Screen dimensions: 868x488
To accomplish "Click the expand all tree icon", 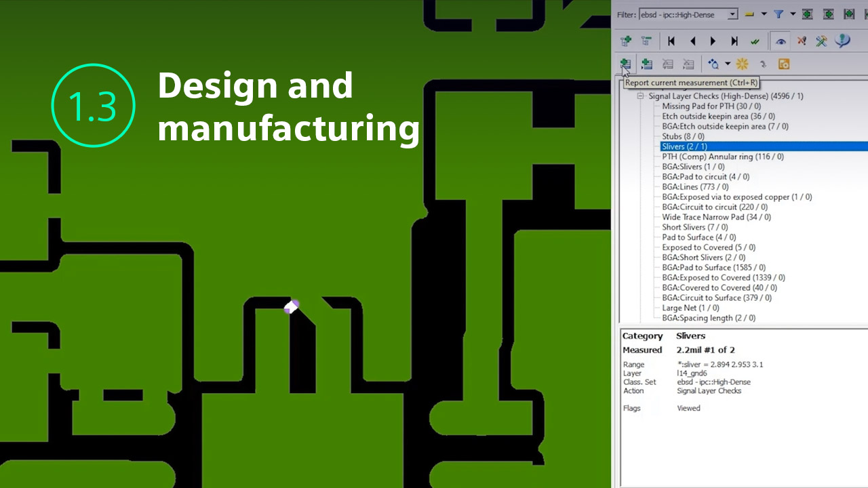I will [625, 41].
